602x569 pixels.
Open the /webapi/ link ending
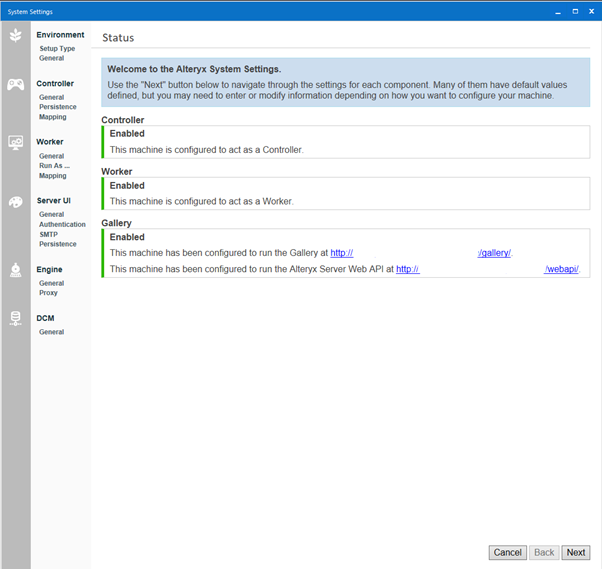[561, 269]
